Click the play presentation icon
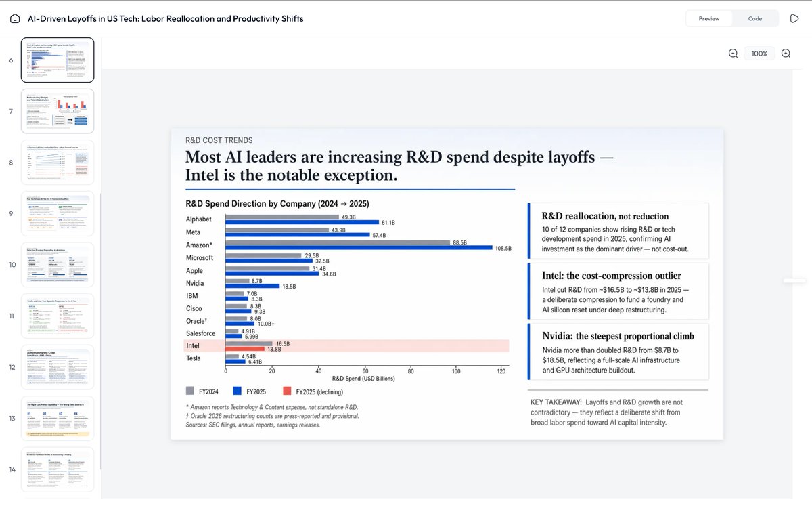The width and height of the screenshot is (812, 508). point(794,18)
